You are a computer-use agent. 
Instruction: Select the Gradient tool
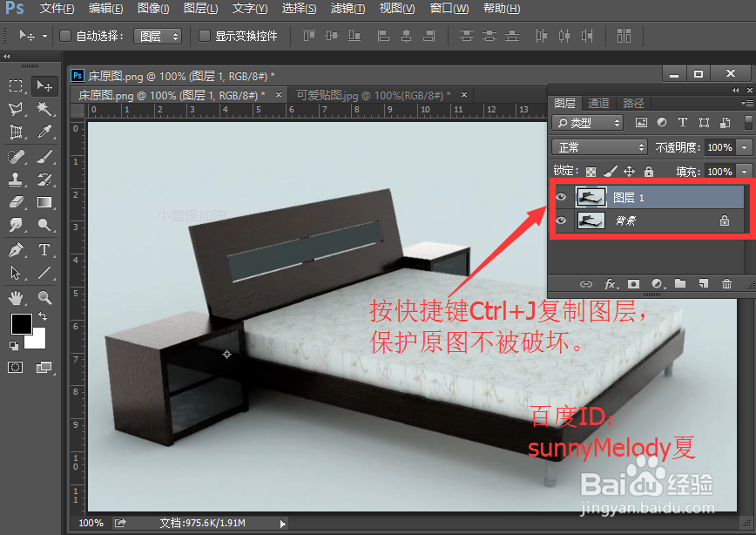tap(44, 201)
